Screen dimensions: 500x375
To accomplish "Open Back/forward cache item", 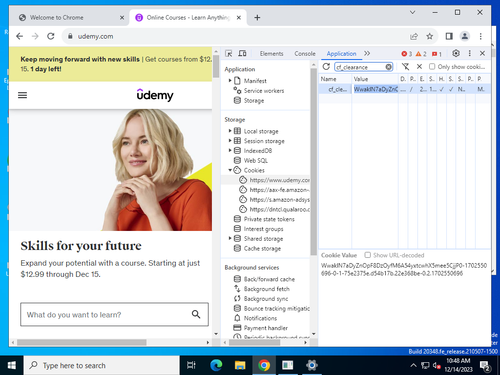I will coord(264,279).
